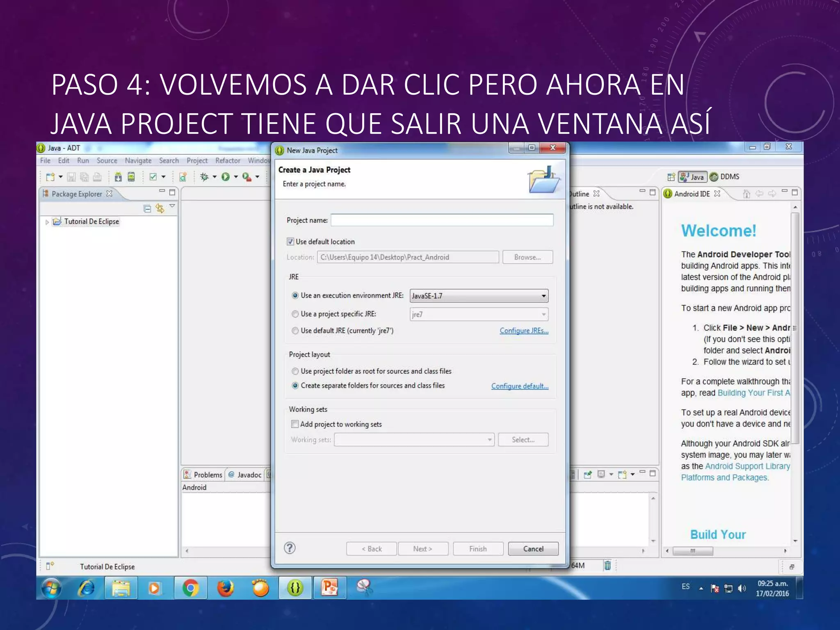Click the Open Perspective icon
The width and height of the screenshot is (840, 630).
(x=671, y=177)
